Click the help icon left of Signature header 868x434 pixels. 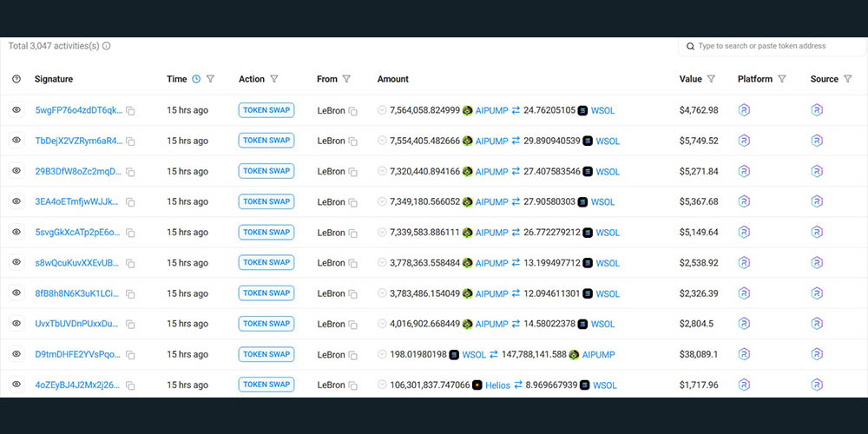[16, 79]
